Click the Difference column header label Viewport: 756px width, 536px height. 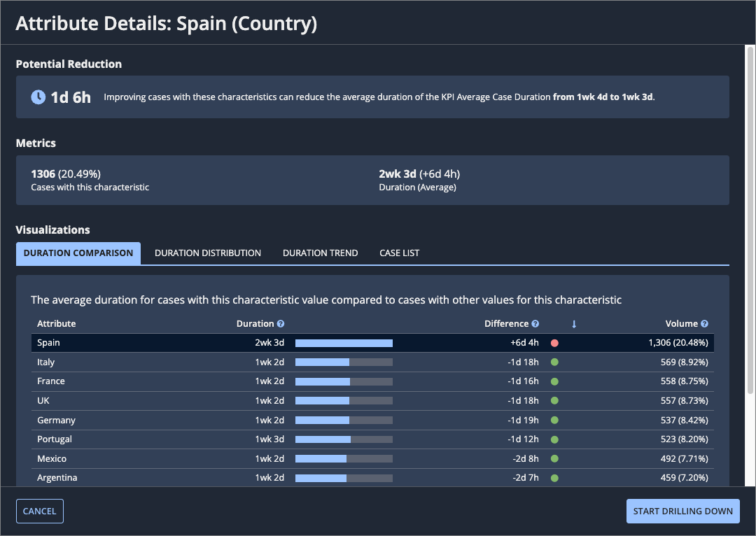(x=506, y=323)
